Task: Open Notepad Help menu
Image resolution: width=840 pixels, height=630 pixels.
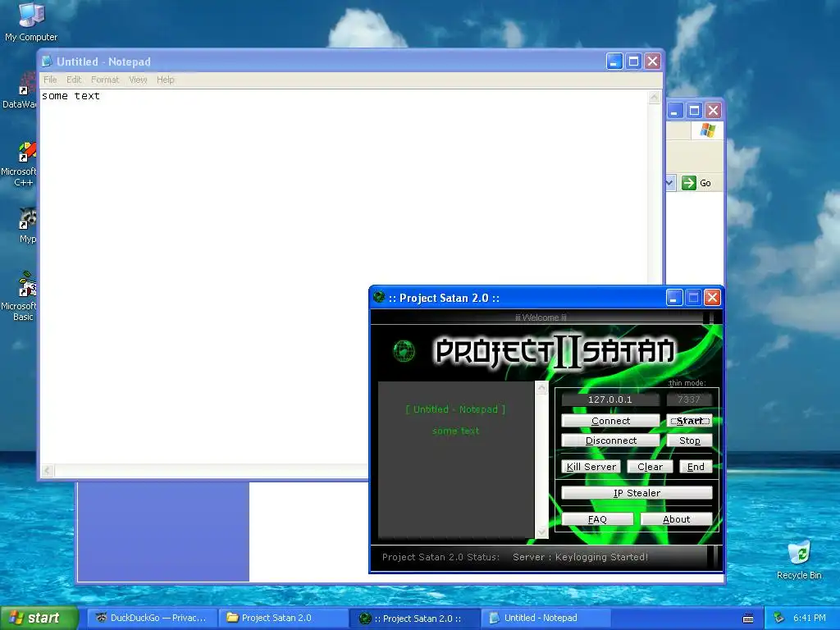Action: coord(166,80)
